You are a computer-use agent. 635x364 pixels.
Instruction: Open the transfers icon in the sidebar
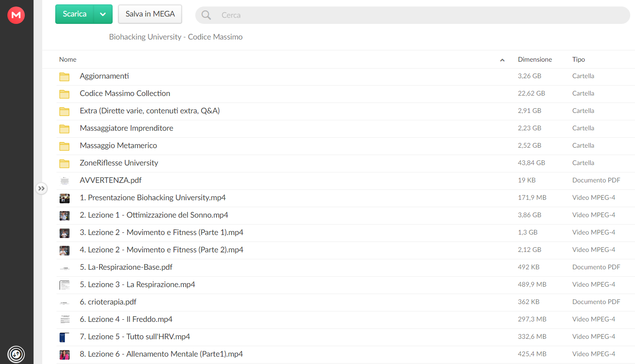coord(16,354)
